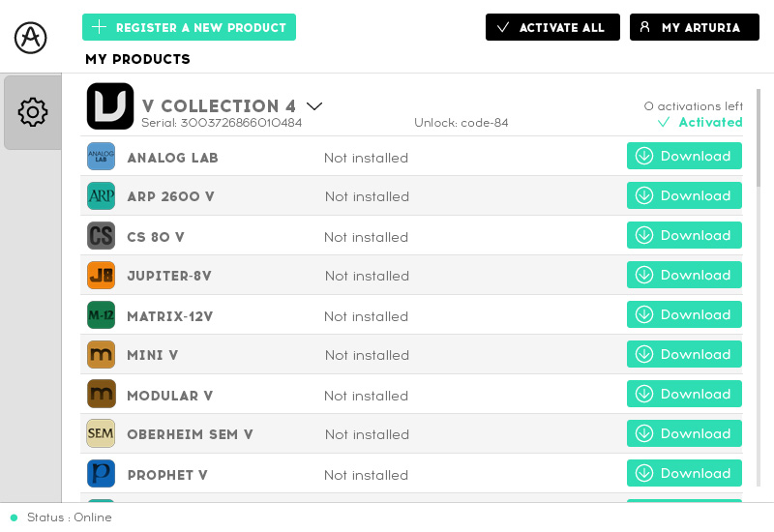This screenshot has width=774, height=532.
Task: Click the product list vertical scrollbar
Action: click(x=759, y=137)
